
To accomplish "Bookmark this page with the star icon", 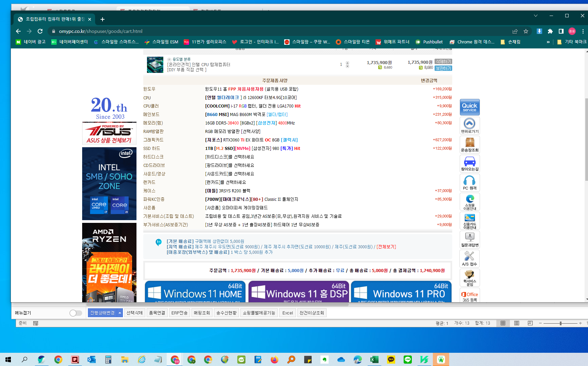I will tap(526, 31).
